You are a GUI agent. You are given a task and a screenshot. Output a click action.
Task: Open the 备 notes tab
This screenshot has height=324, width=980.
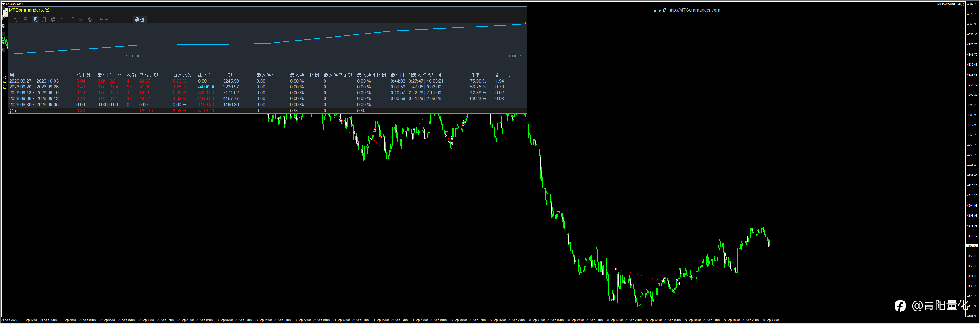[x=90, y=20]
